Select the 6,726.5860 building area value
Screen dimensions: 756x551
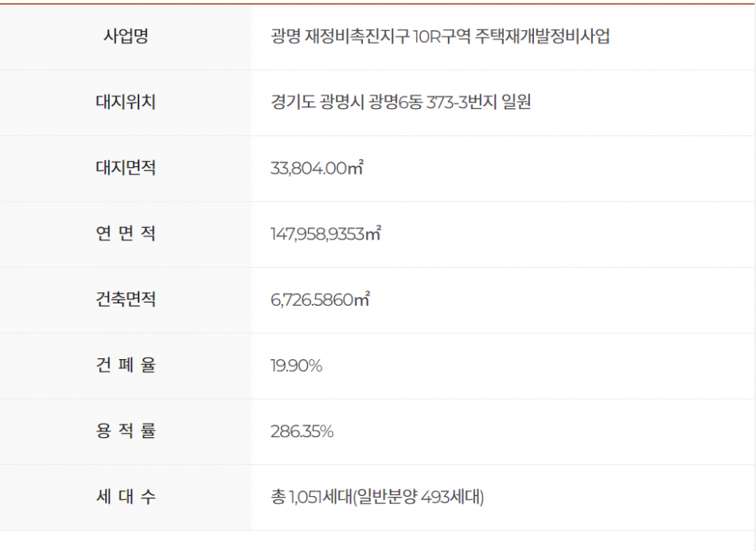[x=312, y=300]
